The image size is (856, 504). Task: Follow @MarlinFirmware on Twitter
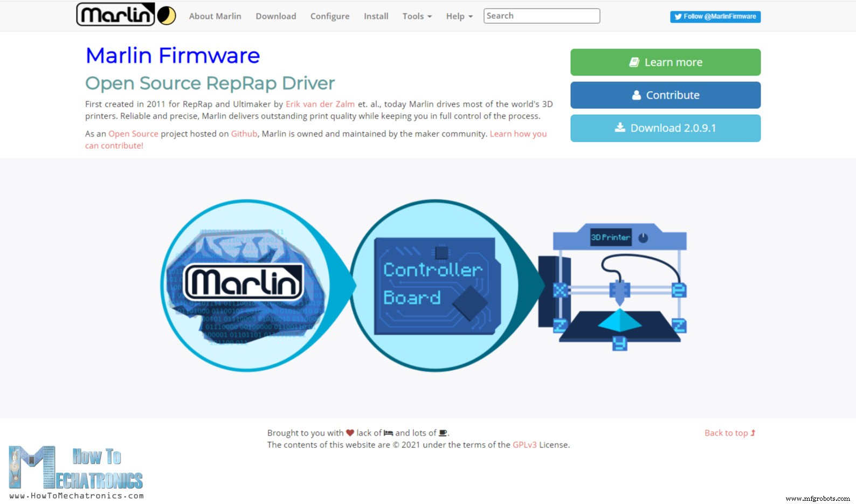pyautogui.click(x=715, y=17)
